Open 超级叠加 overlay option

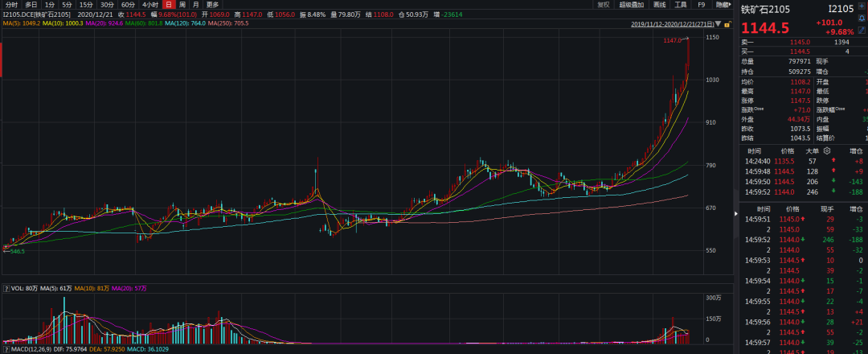tap(631, 5)
